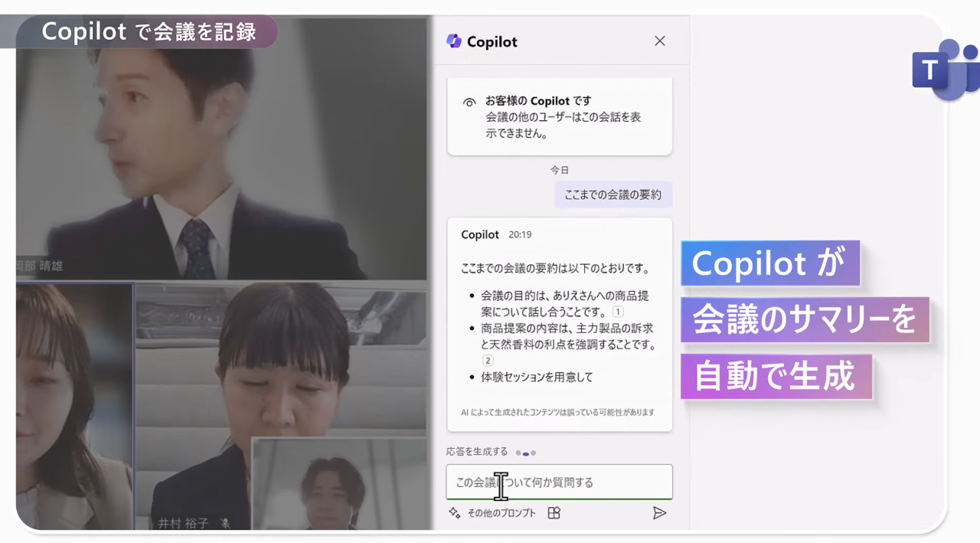Open その他のプロンプト suggestions
980x543 pixels.
[x=492, y=513]
